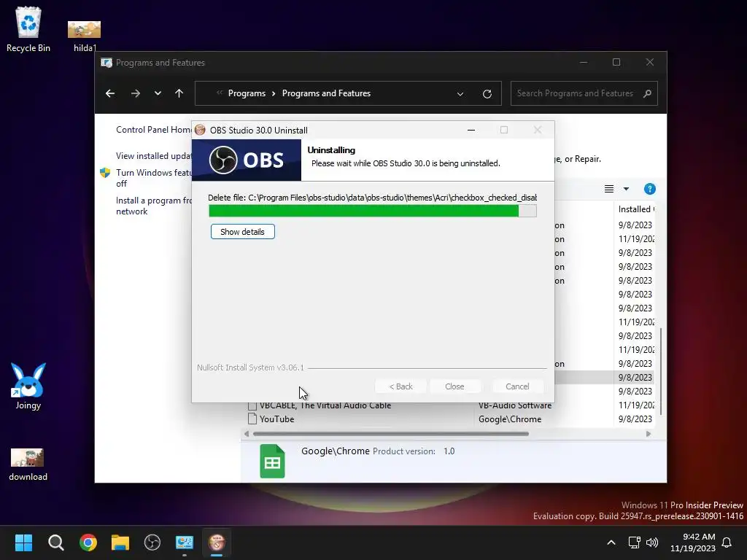
Task: Open the notifications bell icon
Action: pyautogui.click(x=727, y=542)
